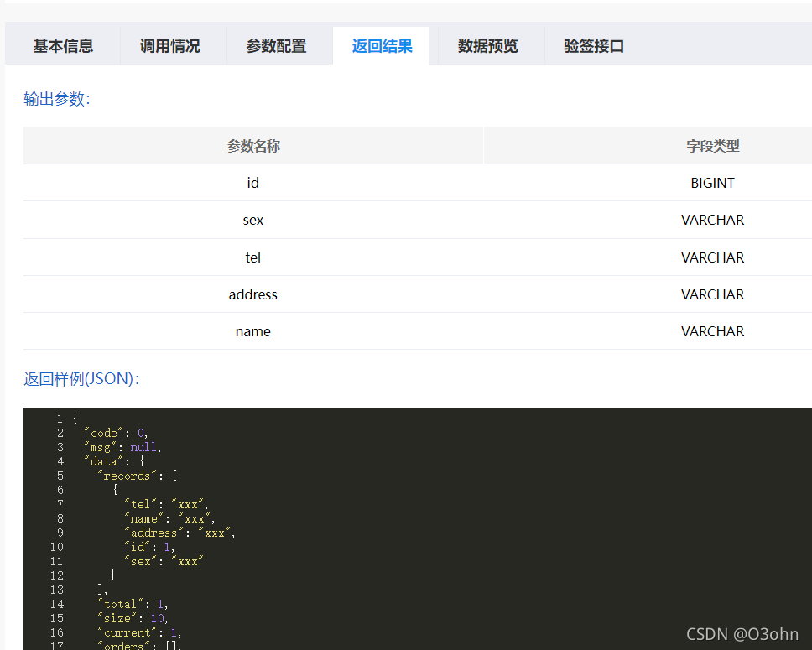Click the active 返回结果 tab
The width and height of the screenshot is (812, 650).
[382, 46]
